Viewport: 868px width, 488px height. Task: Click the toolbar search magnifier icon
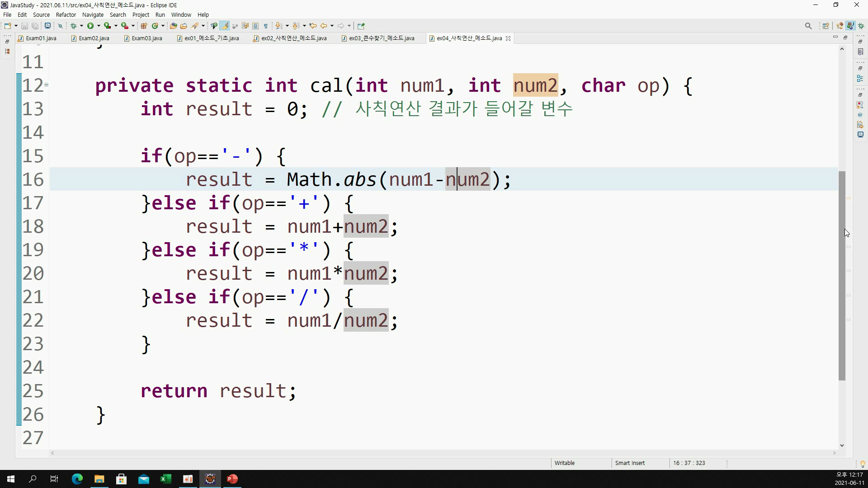coord(808,26)
